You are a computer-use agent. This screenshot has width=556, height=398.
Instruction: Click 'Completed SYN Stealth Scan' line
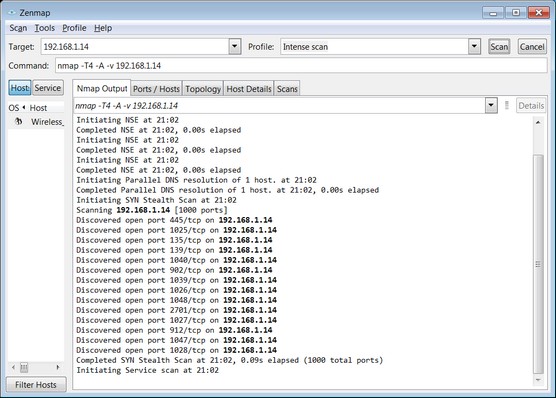coord(229,360)
